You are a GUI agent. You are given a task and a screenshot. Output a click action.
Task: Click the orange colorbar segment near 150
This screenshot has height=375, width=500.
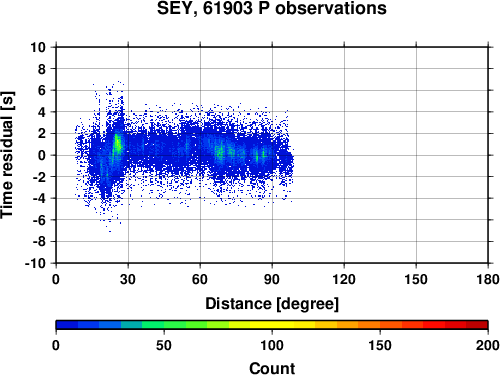point(380,325)
